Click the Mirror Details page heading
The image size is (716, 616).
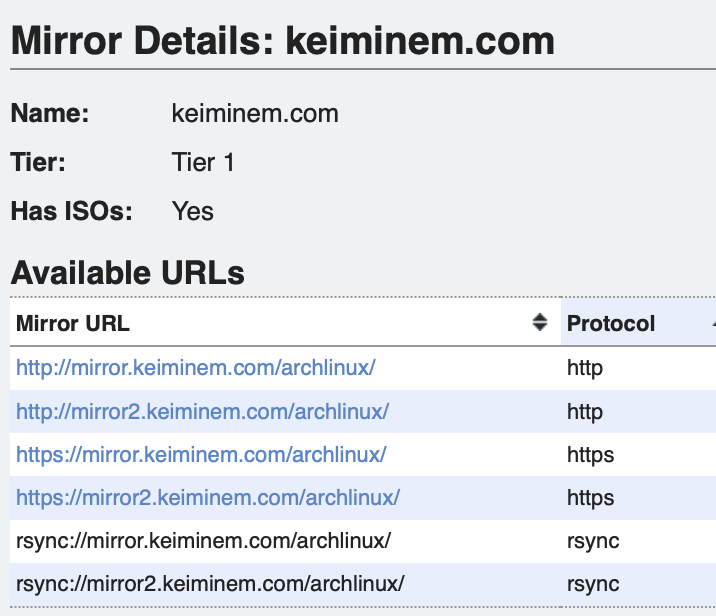(282, 41)
